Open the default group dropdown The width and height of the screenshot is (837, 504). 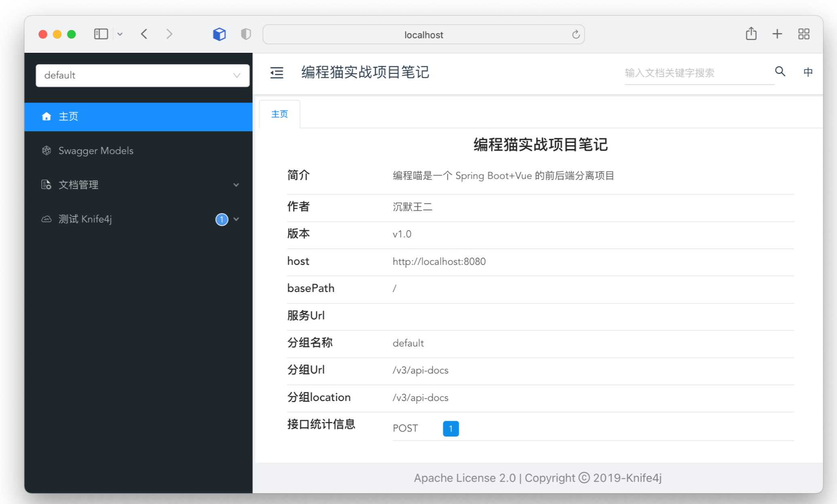coord(142,76)
